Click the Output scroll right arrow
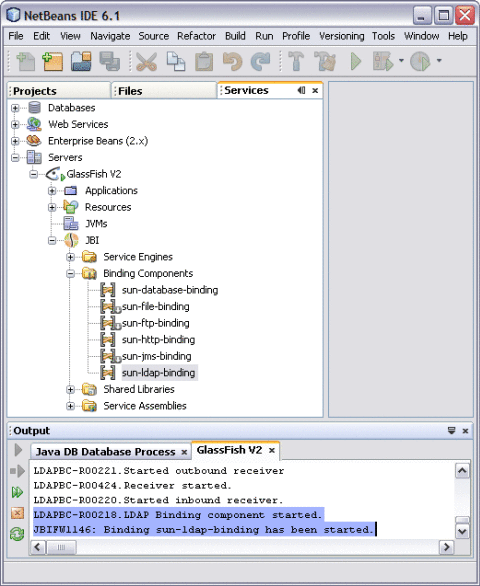The width and height of the screenshot is (480, 586). [446, 548]
